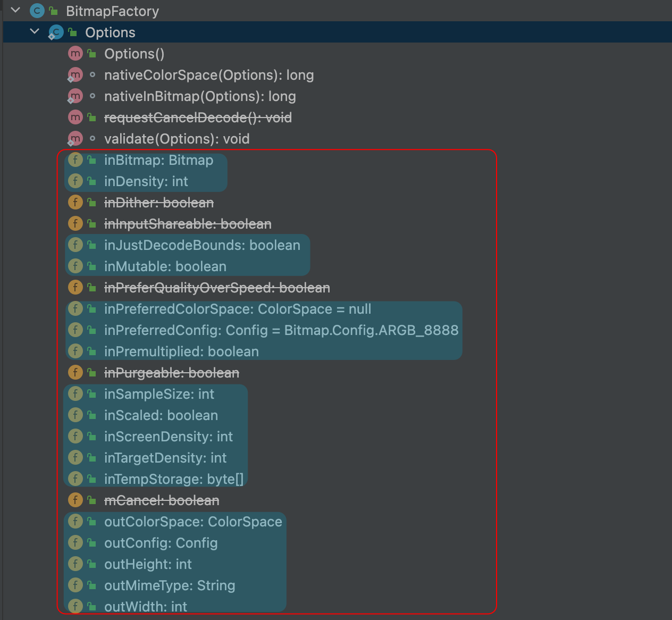Viewport: 672px width, 620px height.
Task: Select the deprecated inPurgeable field
Action: coord(172,372)
